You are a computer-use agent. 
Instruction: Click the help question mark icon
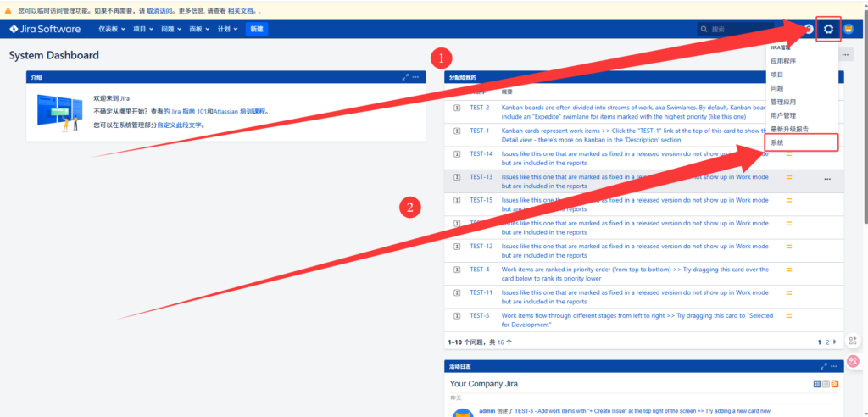coord(808,29)
